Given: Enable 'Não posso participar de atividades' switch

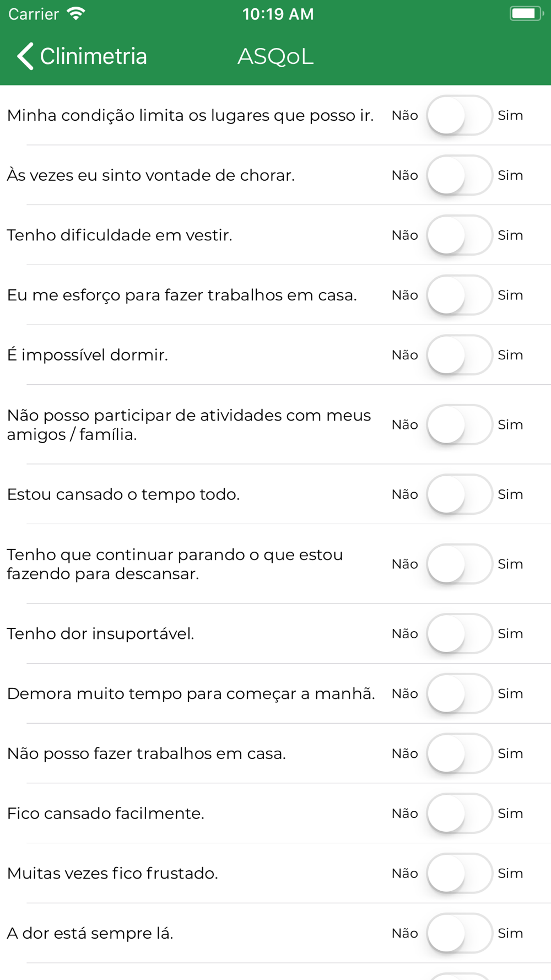Looking at the screenshot, I should pos(459,424).
